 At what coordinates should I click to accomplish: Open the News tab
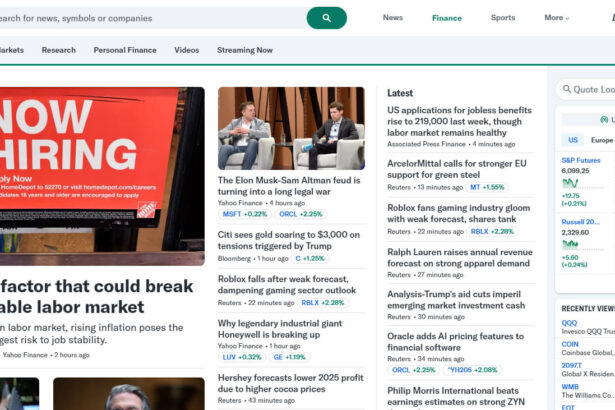tap(393, 18)
